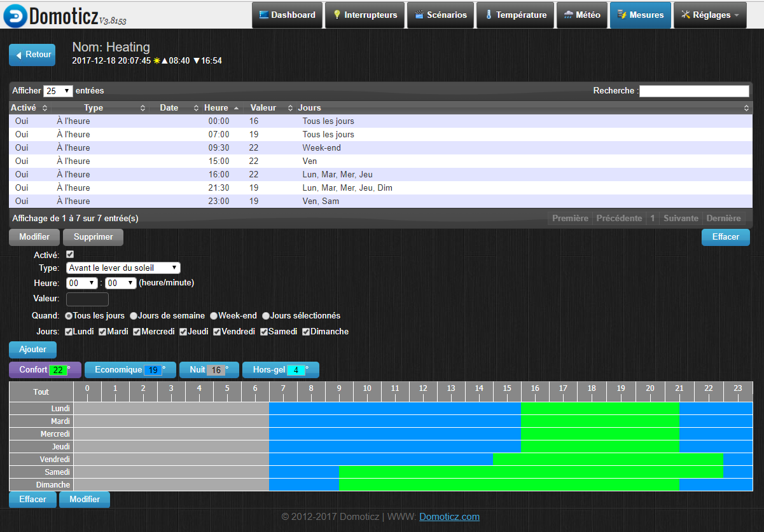The height and width of the screenshot is (532, 764).
Task: Sort table by Date column
Action: 174,108
